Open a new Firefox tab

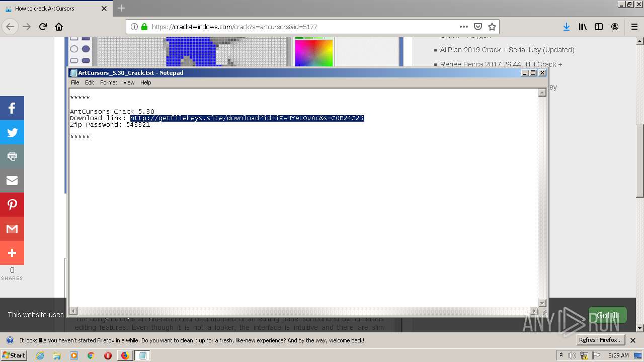[x=121, y=8]
